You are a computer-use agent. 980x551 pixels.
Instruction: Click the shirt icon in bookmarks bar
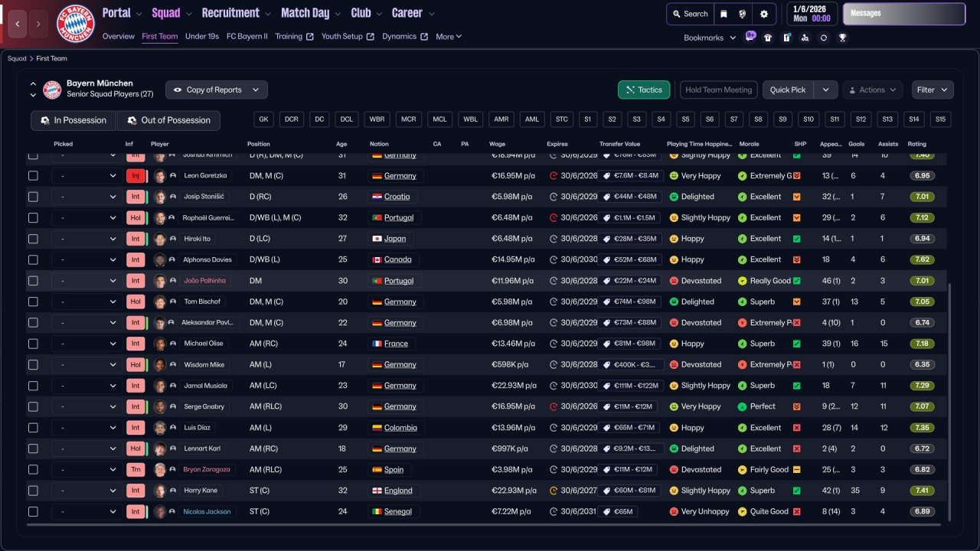coord(768,37)
